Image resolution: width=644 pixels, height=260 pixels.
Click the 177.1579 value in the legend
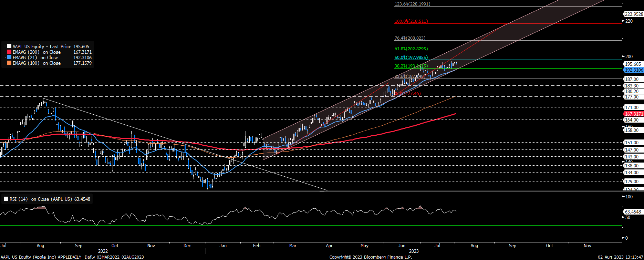pyautogui.click(x=83, y=63)
